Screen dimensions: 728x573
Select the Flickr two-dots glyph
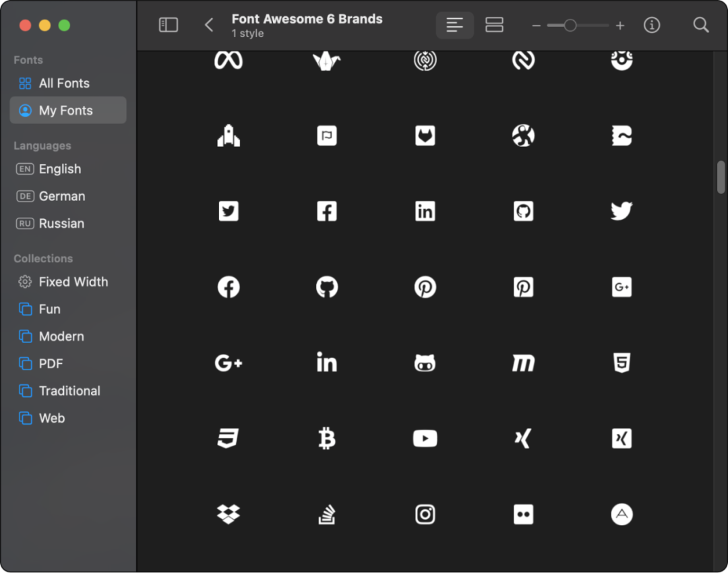click(x=523, y=514)
